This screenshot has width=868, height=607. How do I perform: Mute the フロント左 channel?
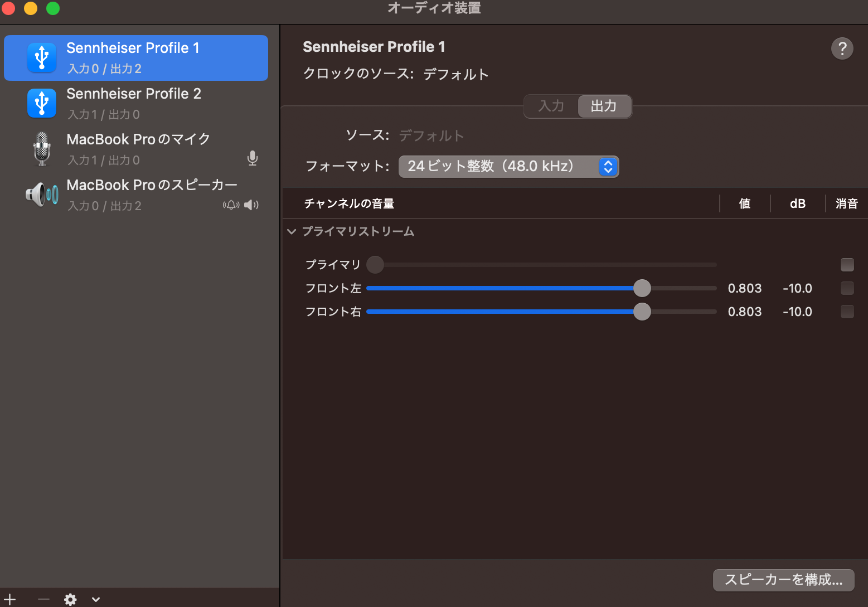847,288
